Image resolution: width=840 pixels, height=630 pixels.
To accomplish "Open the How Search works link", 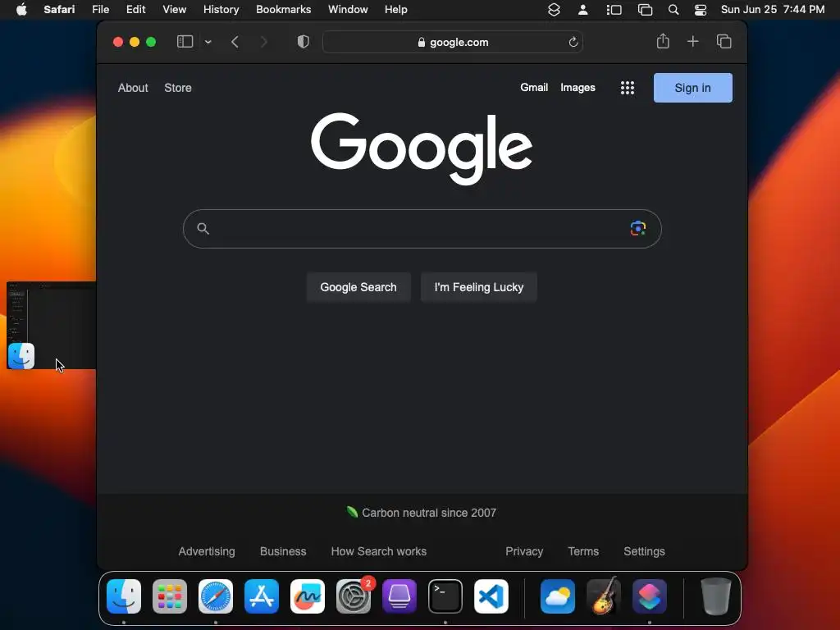I will point(379,551).
